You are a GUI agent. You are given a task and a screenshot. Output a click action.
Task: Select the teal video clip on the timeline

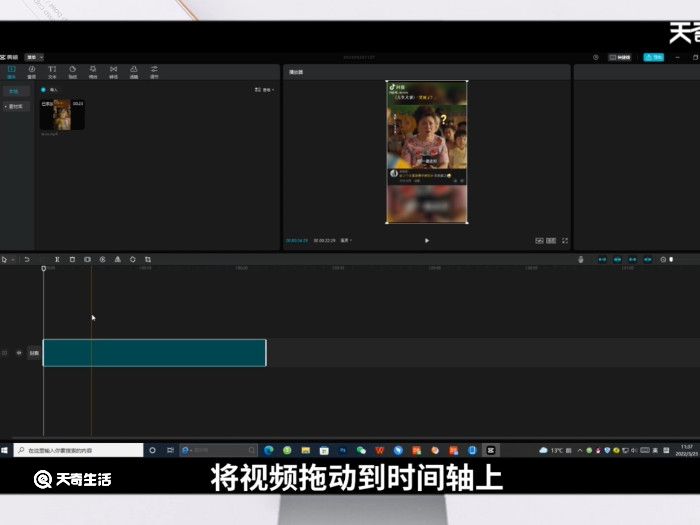(154, 353)
